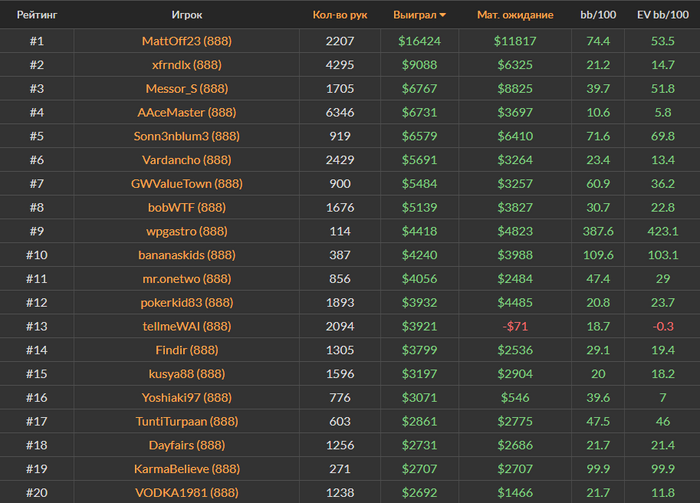This screenshot has height=503, width=700.
Task: Open bobWTF (888) player stats
Action: 186,208
